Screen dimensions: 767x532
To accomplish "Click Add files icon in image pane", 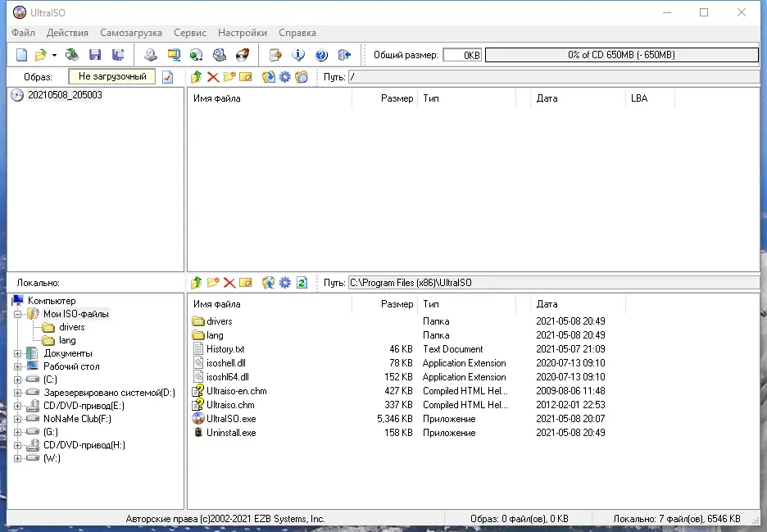I will 269,77.
